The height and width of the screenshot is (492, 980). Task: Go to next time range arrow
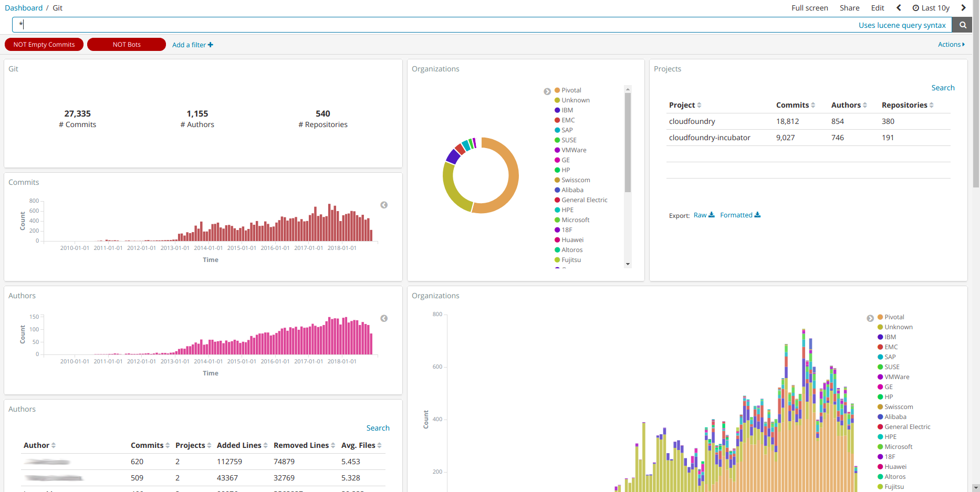963,8
